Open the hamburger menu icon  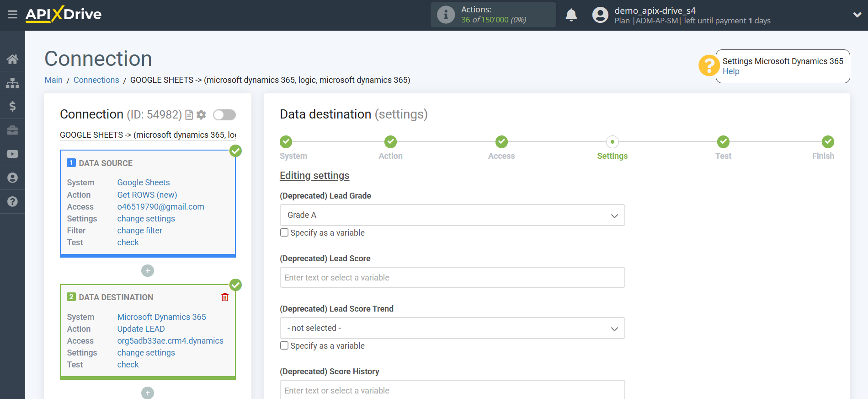tap(12, 15)
